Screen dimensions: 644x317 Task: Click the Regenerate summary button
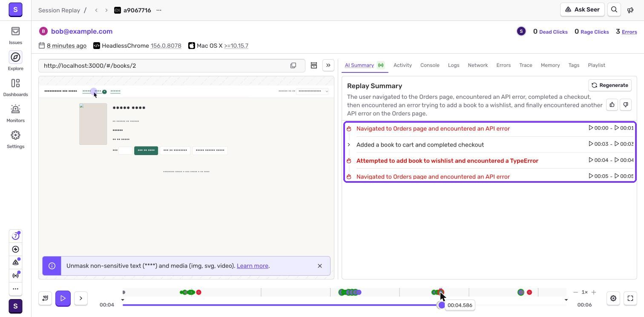[x=610, y=85]
